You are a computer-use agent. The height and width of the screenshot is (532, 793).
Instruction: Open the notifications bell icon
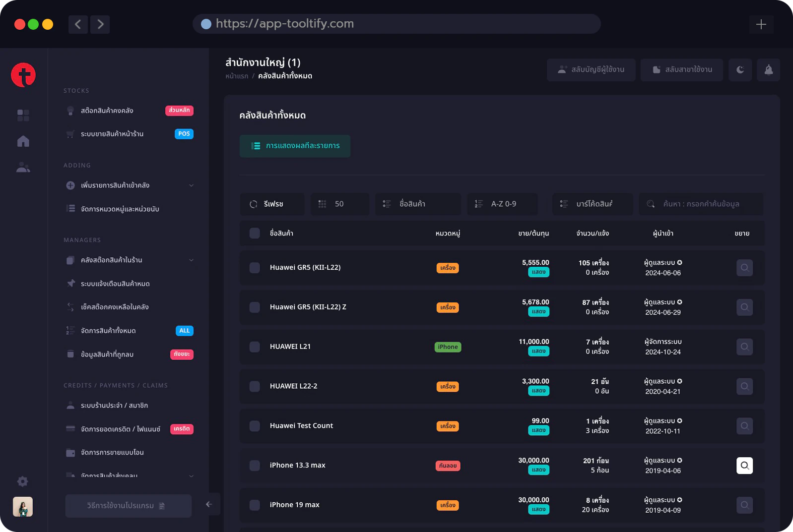pyautogui.click(x=769, y=70)
